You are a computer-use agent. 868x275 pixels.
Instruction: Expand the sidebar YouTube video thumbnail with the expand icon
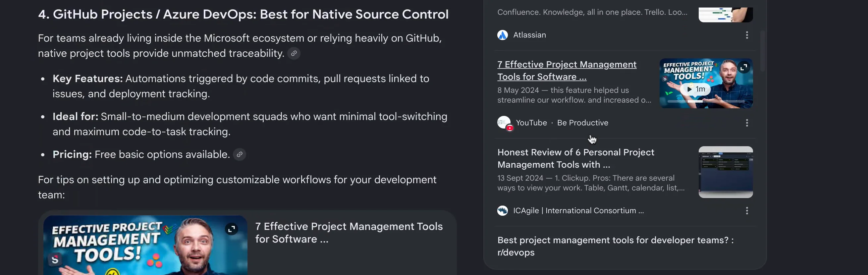point(744,67)
